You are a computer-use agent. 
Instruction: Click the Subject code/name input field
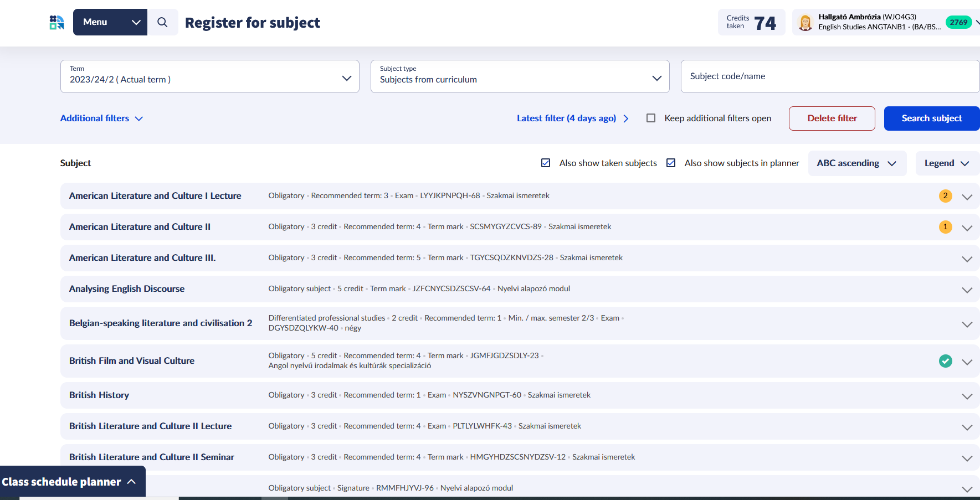coord(829,76)
